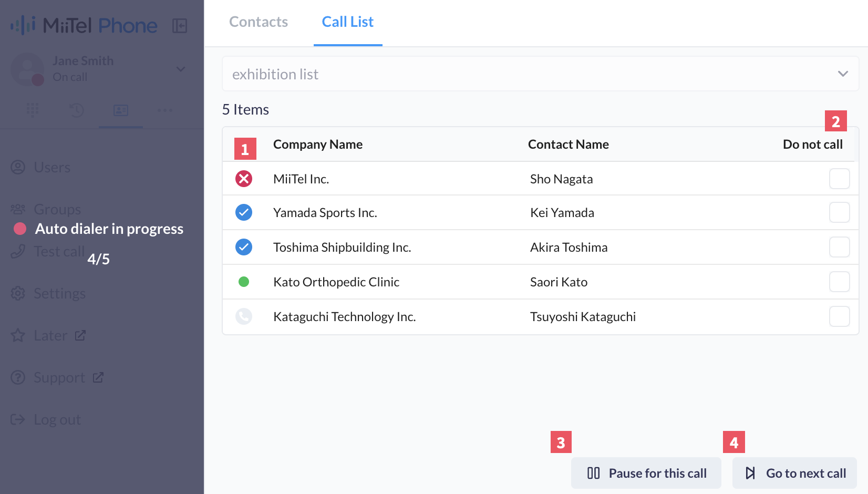Viewport: 868px width, 494px height.
Task: Open the dial pad icon
Action: pyautogui.click(x=33, y=110)
